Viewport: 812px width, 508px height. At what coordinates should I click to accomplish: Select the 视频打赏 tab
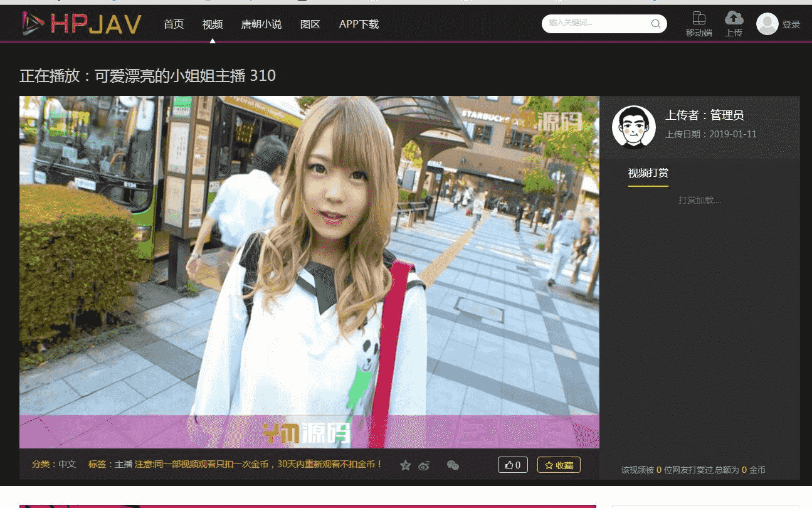(x=648, y=173)
